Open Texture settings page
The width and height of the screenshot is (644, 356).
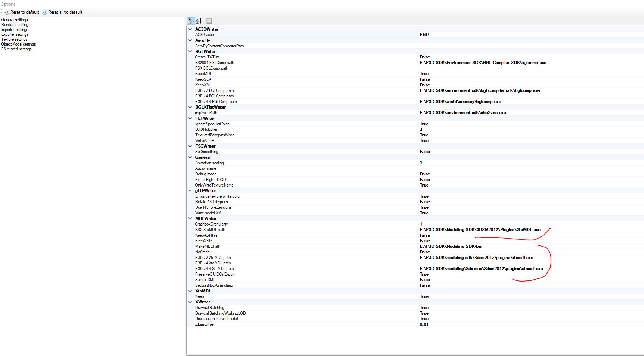tap(14, 39)
